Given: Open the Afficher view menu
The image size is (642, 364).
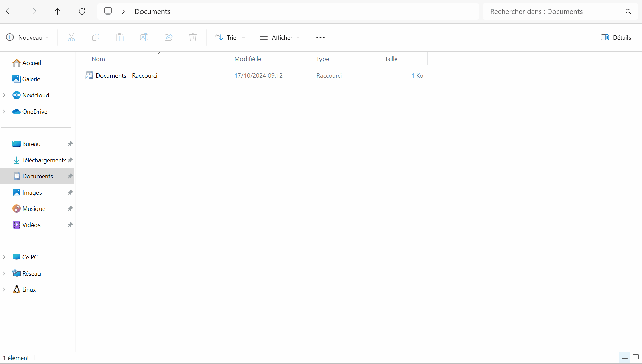Looking at the screenshot, I should point(279,37).
